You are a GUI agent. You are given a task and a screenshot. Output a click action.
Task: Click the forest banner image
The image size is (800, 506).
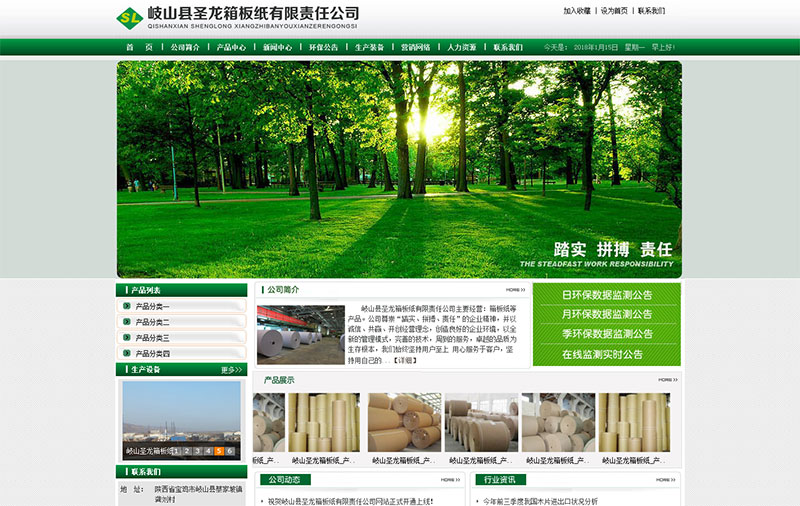(x=399, y=169)
